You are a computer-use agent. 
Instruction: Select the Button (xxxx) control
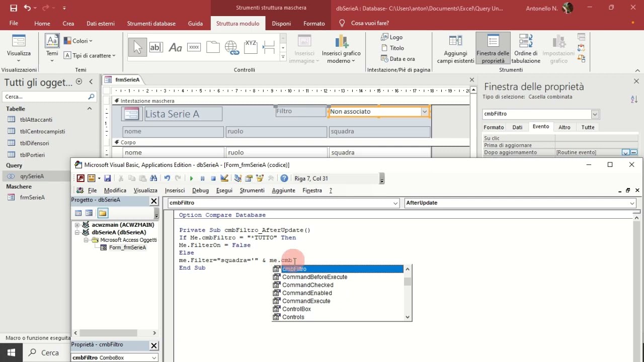(x=194, y=47)
